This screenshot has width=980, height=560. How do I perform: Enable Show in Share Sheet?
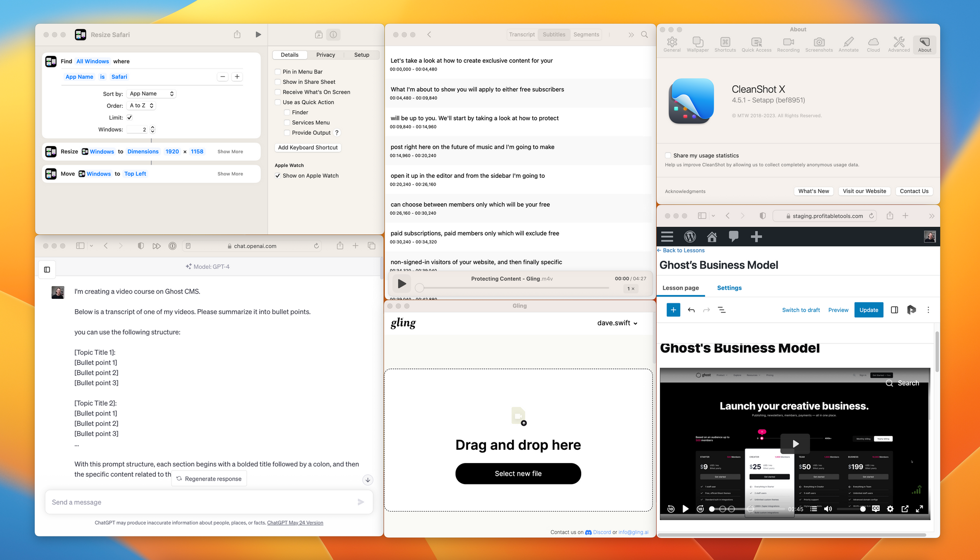278,82
